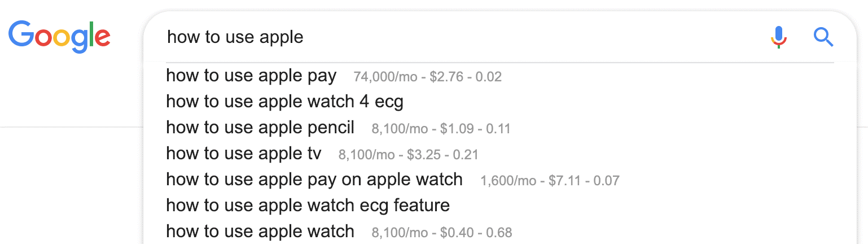
Task: Click the microphone voice search icon
Action: 779,37
